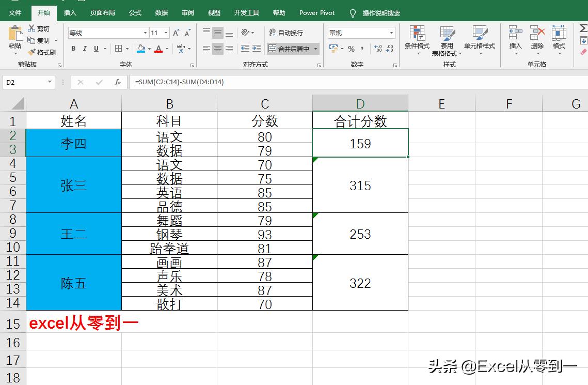Toggle bold formatting
588x385 pixels.
pos(73,49)
